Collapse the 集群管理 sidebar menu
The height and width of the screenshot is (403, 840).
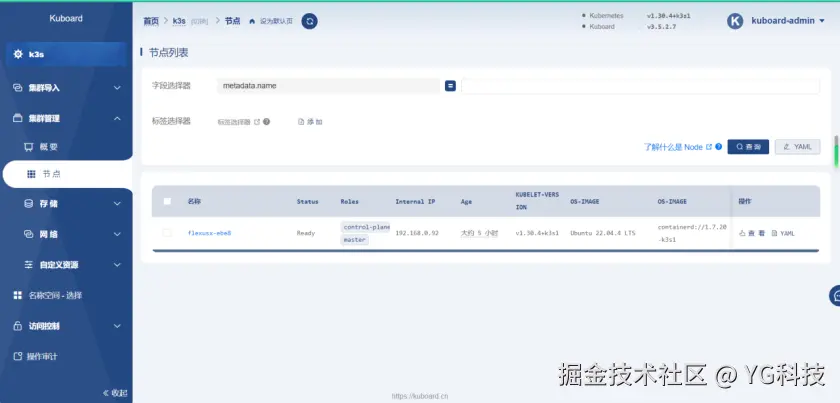(117, 118)
